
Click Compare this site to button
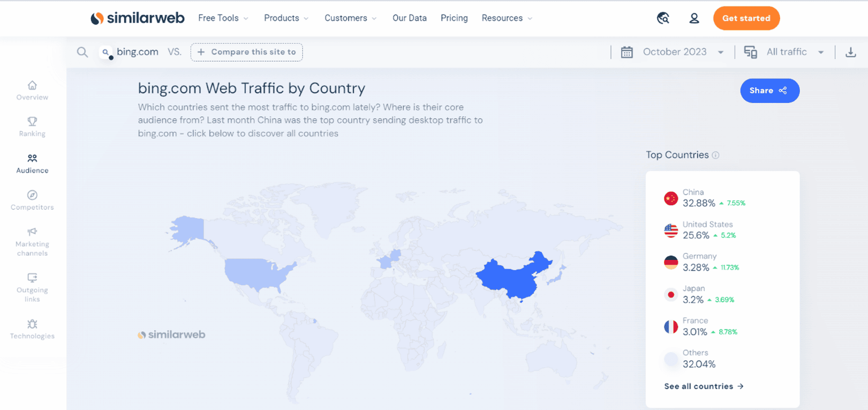point(246,52)
